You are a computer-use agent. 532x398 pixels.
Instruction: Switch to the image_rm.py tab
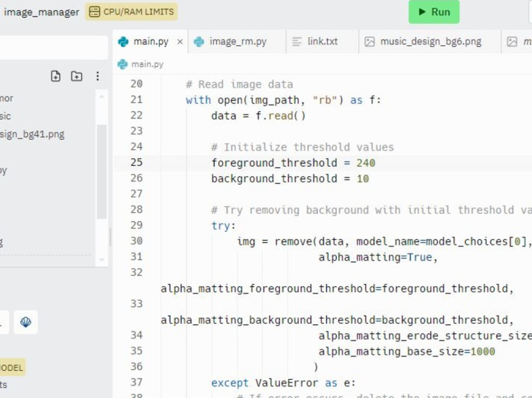237,41
